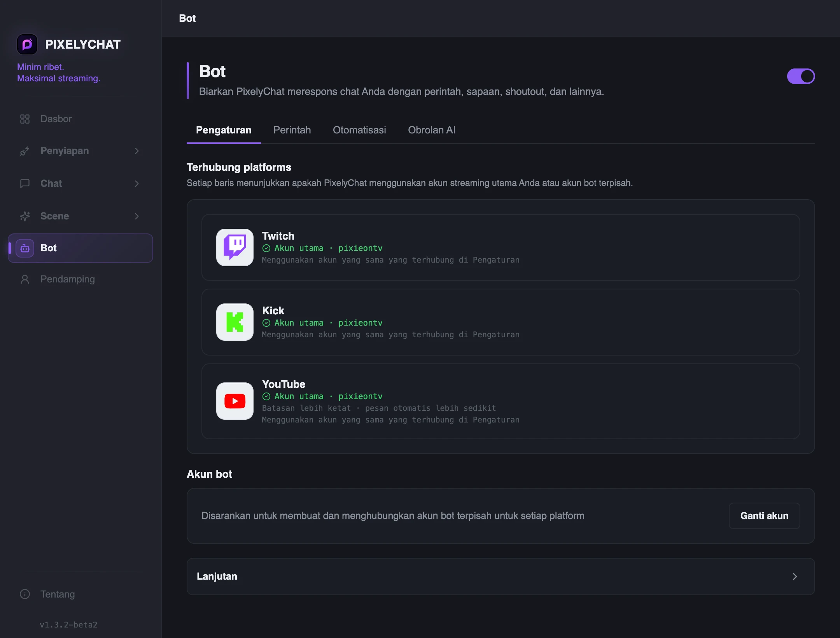840x638 pixels.
Task: Open Pendamping in the sidebar
Action: (80, 279)
